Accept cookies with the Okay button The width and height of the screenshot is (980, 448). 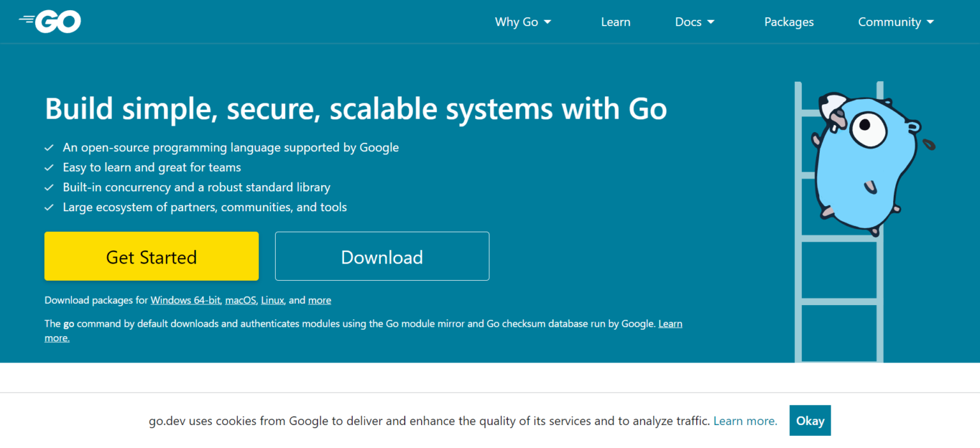click(810, 421)
